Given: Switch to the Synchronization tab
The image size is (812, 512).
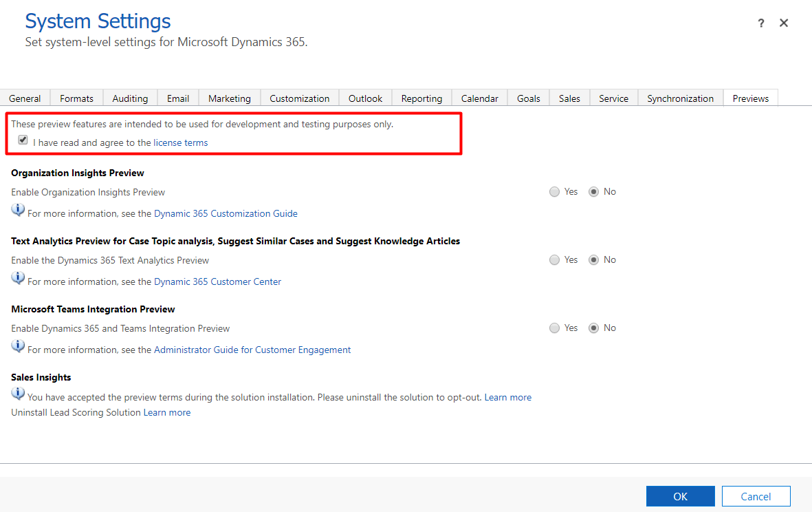Looking at the screenshot, I should click(x=680, y=98).
